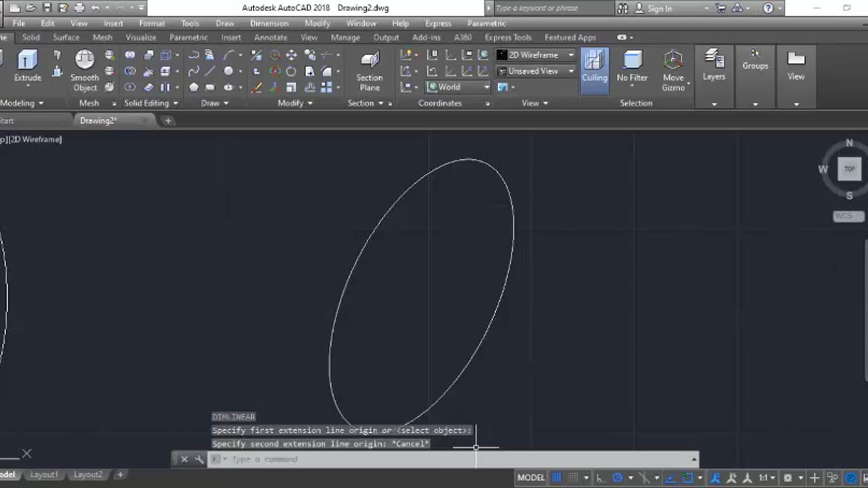
Task: Open the Groups panel button
Action: click(755, 60)
